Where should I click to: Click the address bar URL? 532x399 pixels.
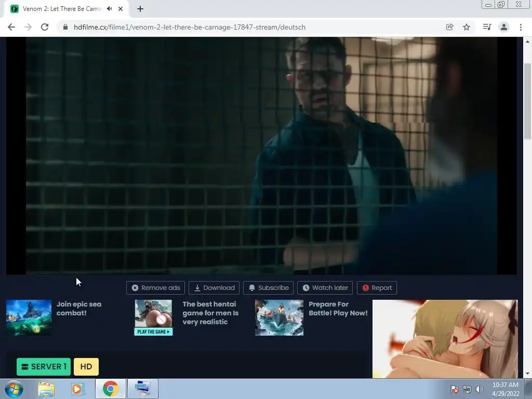[190, 27]
